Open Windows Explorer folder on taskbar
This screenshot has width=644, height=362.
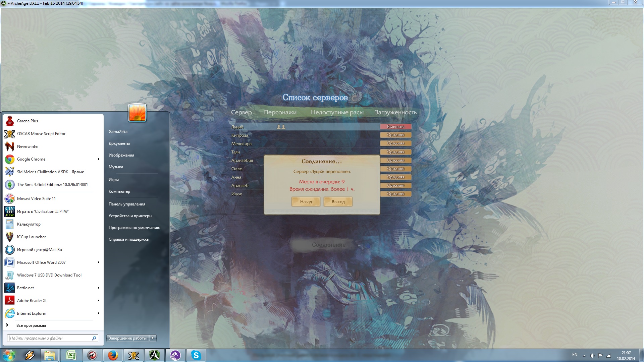coord(50,355)
